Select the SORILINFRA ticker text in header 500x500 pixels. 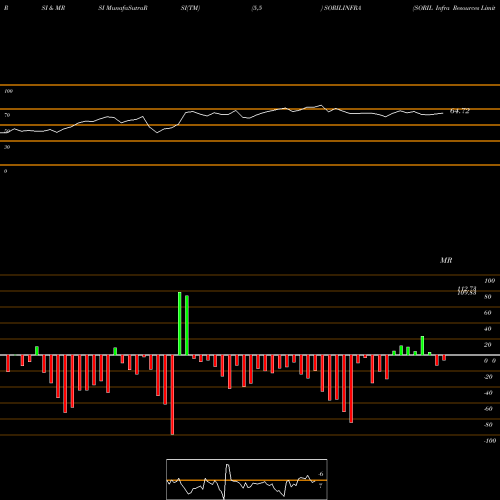[x=343, y=8]
